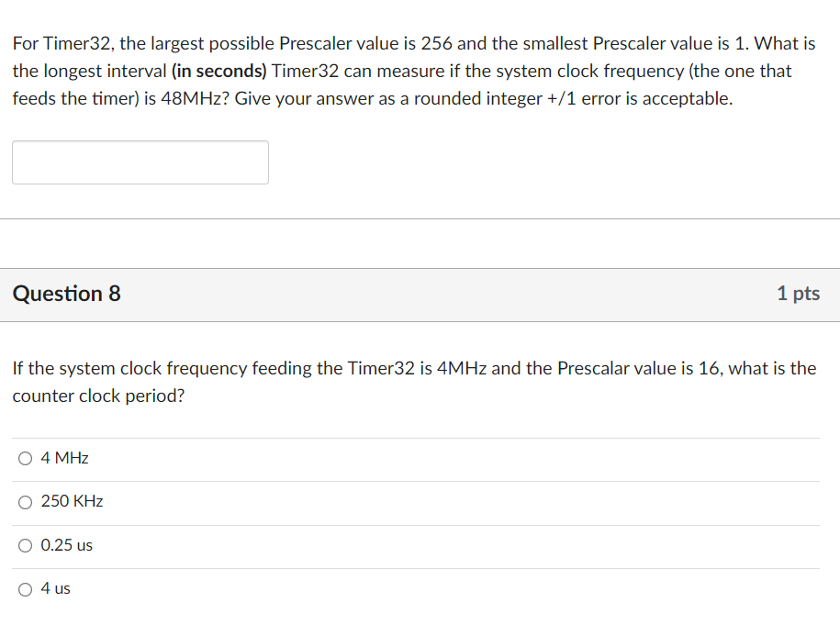Click the 4 us option text label
The height and width of the screenshot is (625, 840).
[55, 588]
